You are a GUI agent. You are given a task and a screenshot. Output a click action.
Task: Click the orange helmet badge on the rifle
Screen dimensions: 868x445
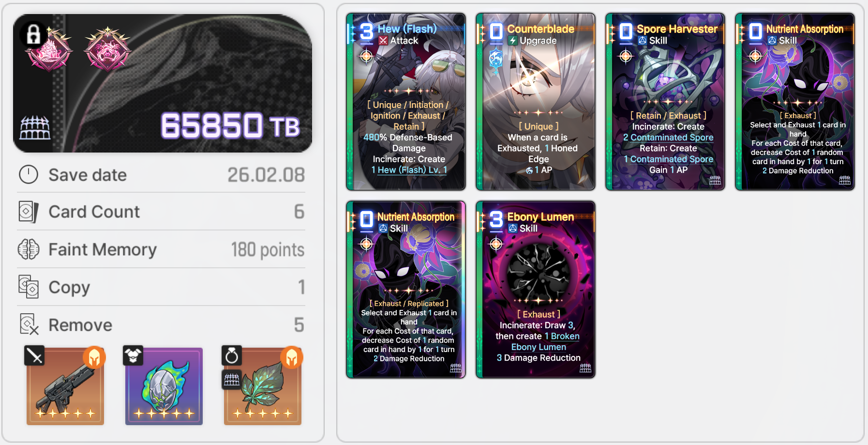click(94, 358)
